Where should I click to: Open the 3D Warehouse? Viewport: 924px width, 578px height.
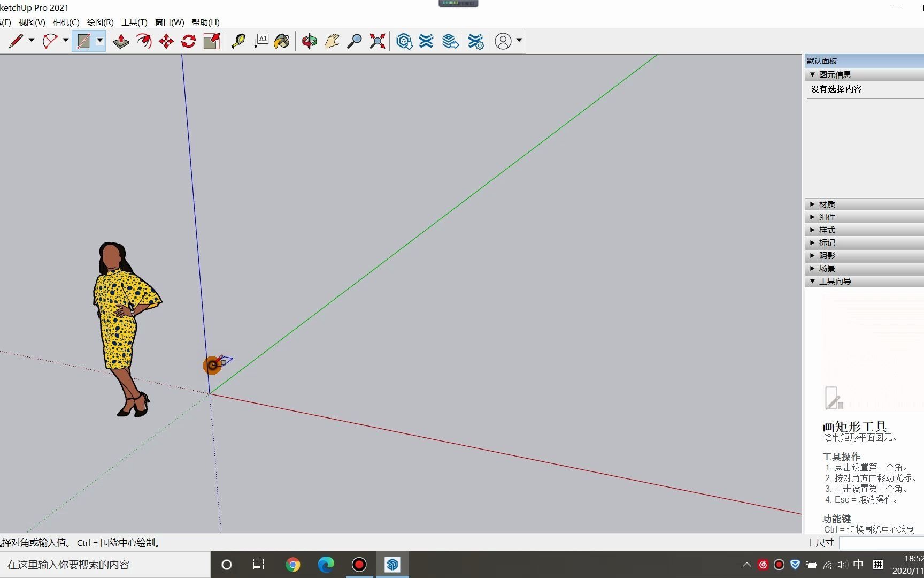[x=404, y=41]
